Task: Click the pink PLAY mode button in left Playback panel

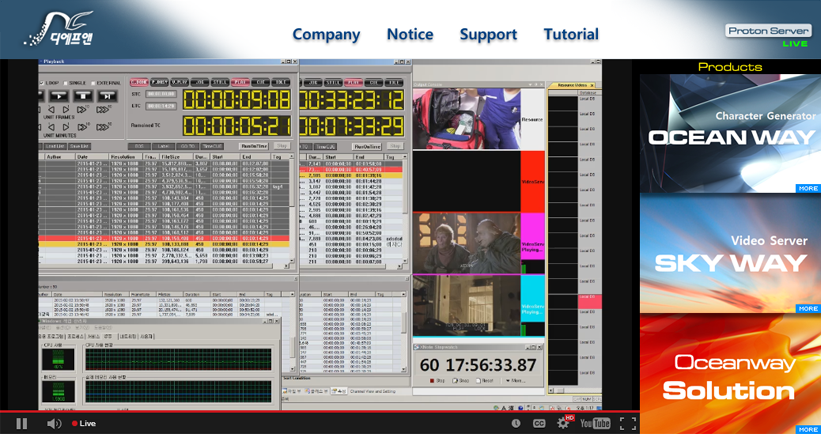Action: pyautogui.click(x=240, y=83)
